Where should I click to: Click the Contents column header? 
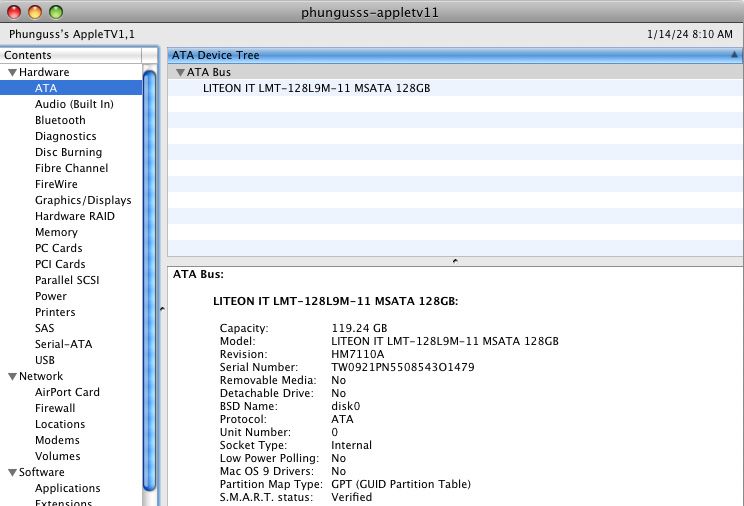coord(71,55)
